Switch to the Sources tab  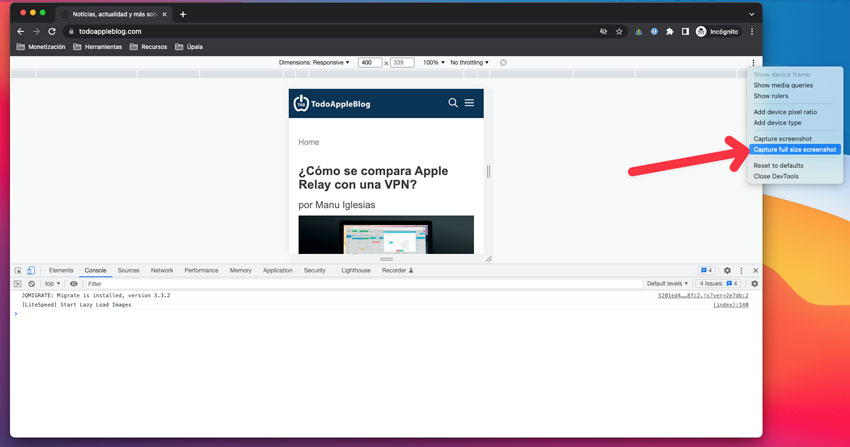128,270
